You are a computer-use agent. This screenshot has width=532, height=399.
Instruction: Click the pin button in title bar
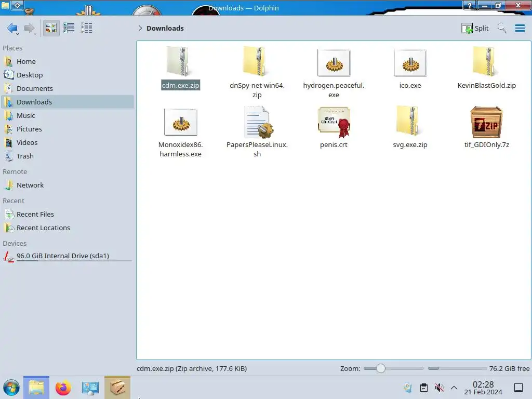pos(17,5)
